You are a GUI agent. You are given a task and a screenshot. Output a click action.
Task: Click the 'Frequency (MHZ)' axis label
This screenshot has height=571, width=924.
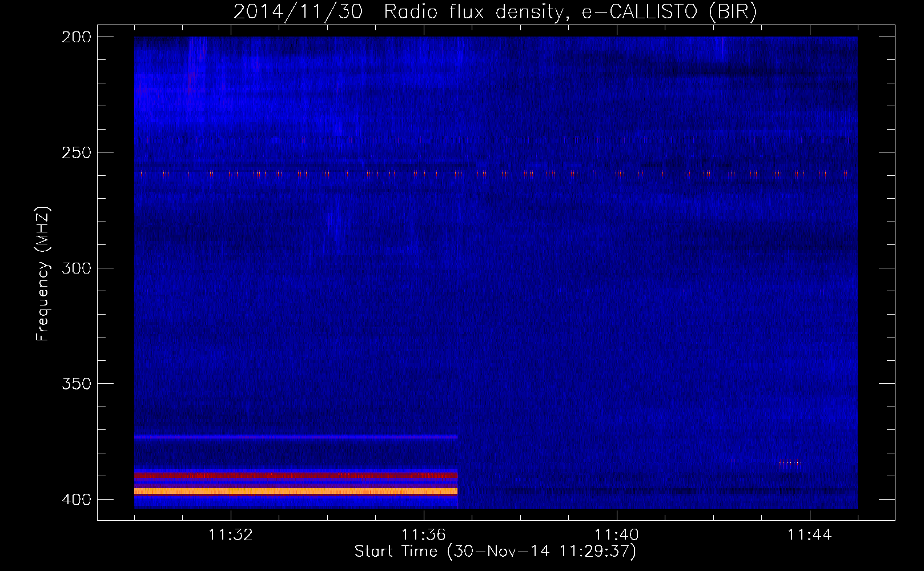tap(42, 274)
